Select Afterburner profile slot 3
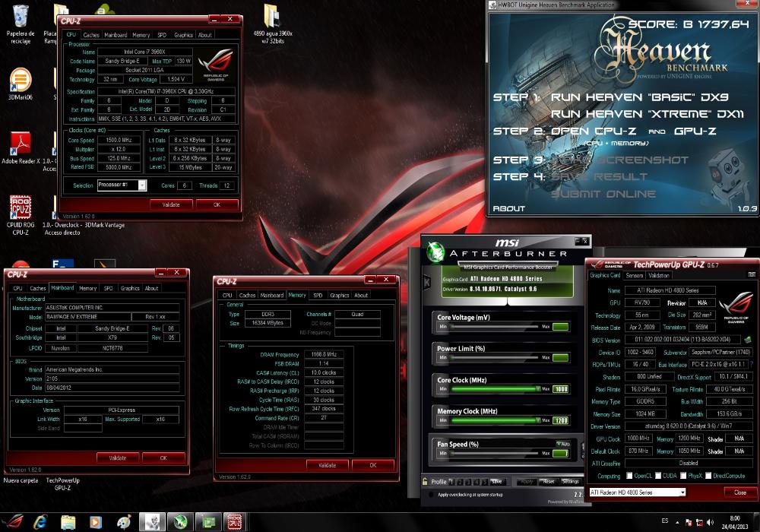760x532 pixels. click(467, 482)
